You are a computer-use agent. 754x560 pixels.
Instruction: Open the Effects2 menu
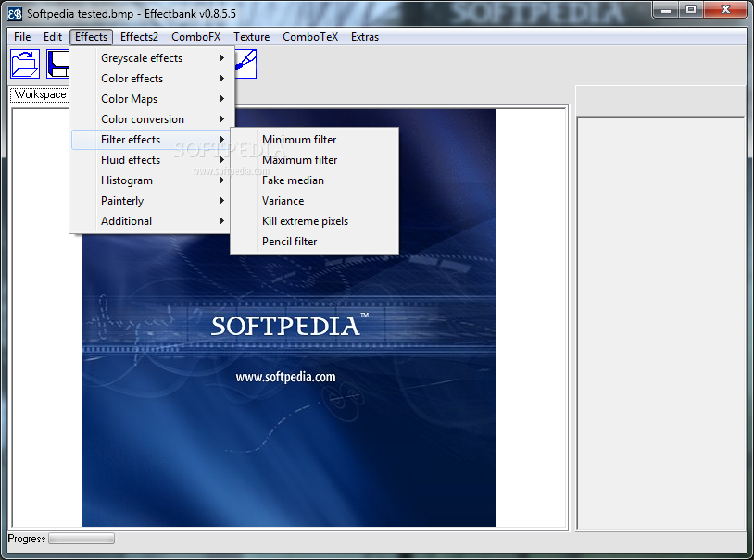[139, 37]
